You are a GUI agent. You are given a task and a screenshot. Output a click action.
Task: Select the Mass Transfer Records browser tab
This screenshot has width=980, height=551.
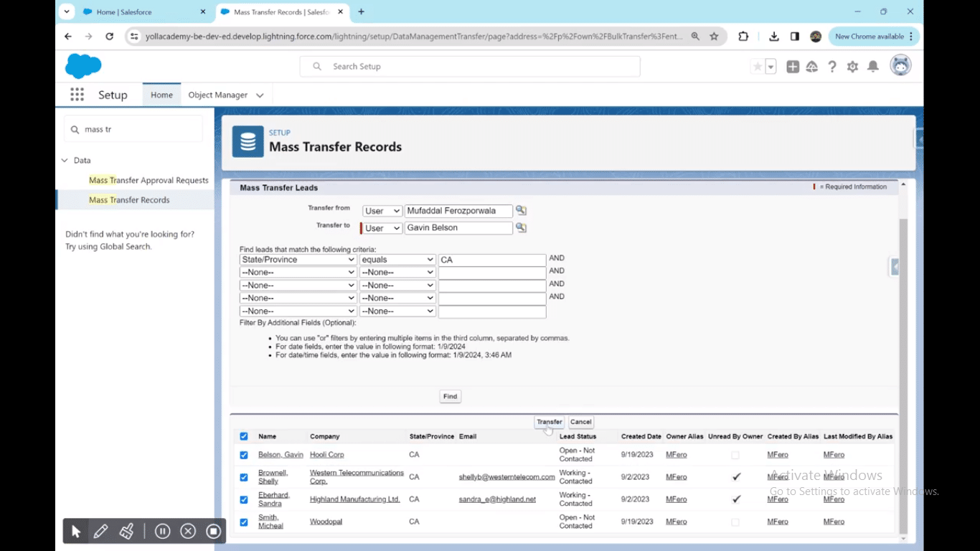click(x=282, y=11)
